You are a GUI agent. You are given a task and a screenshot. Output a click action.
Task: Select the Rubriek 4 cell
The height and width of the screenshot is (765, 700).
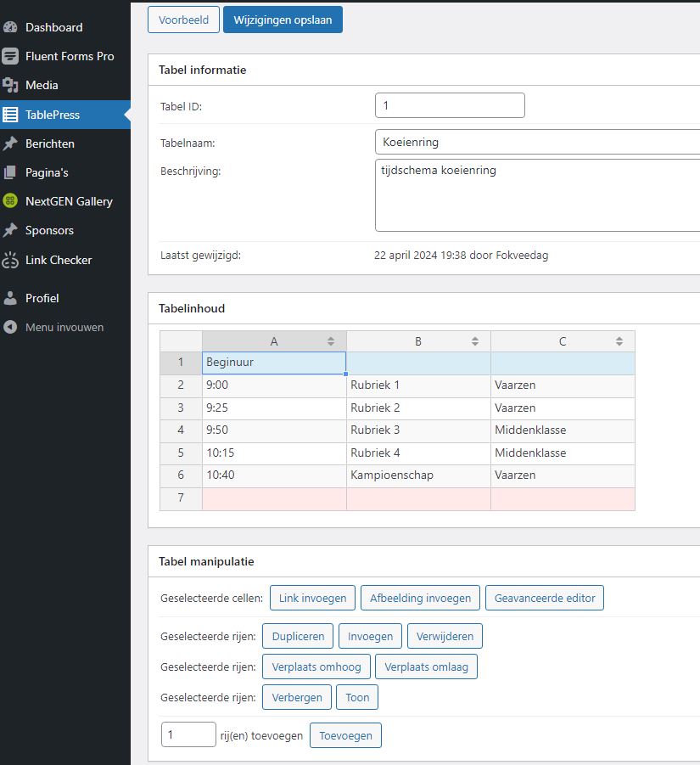(x=418, y=453)
